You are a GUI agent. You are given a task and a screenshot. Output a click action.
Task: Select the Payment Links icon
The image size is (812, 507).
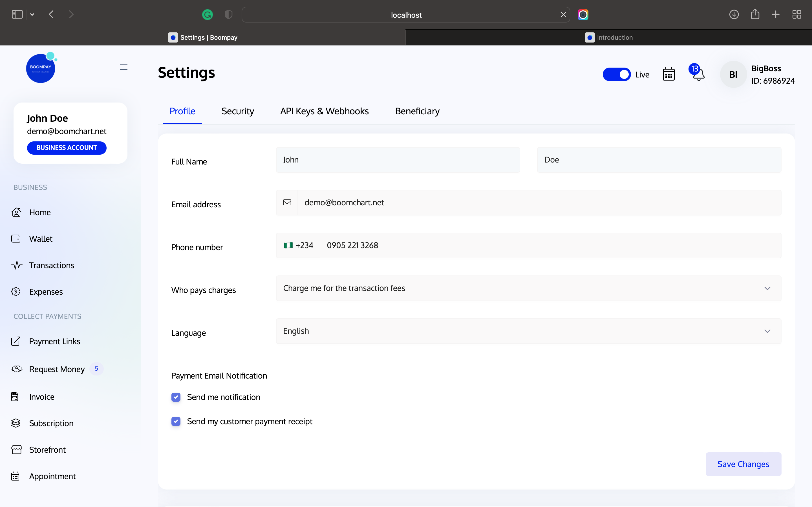coord(16,341)
